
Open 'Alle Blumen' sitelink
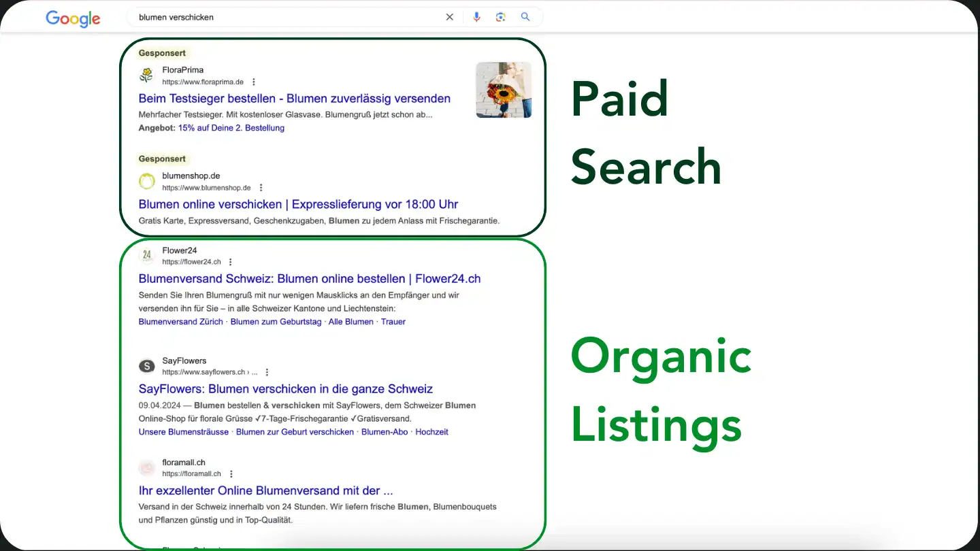click(x=351, y=322)
